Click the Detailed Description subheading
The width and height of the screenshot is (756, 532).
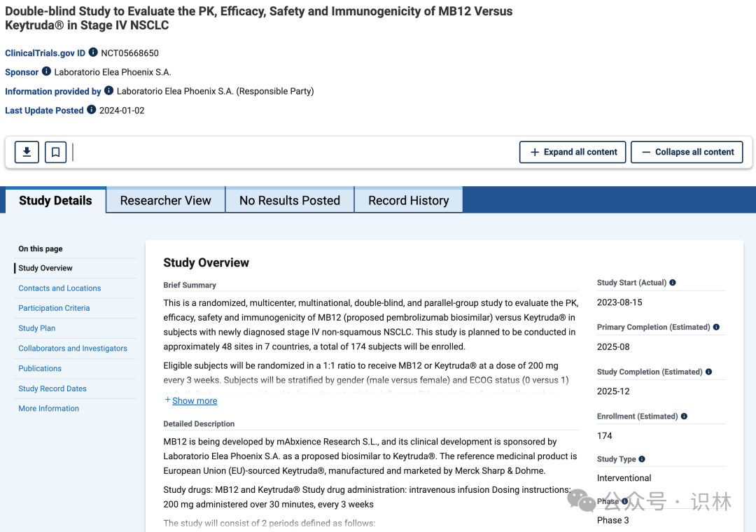(199, 423)
